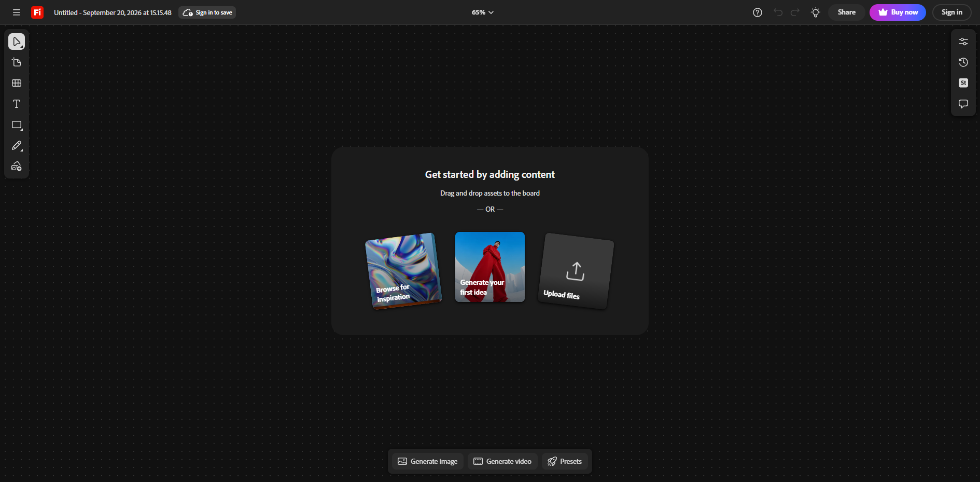This screenshot has height=482, width=980.
Task: Click Generate image in bottom bar
Action: 428,461
